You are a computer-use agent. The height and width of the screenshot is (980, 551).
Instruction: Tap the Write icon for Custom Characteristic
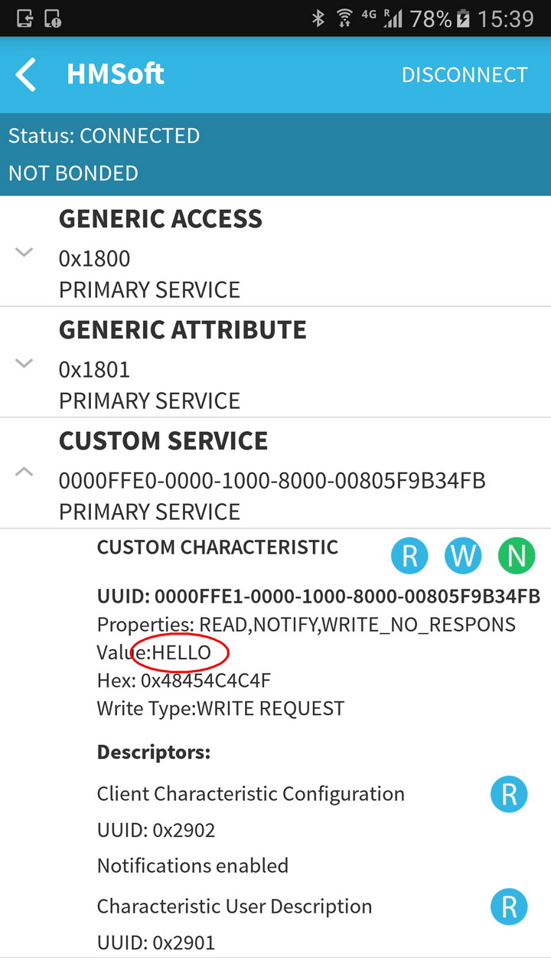[x=463, y=555]
